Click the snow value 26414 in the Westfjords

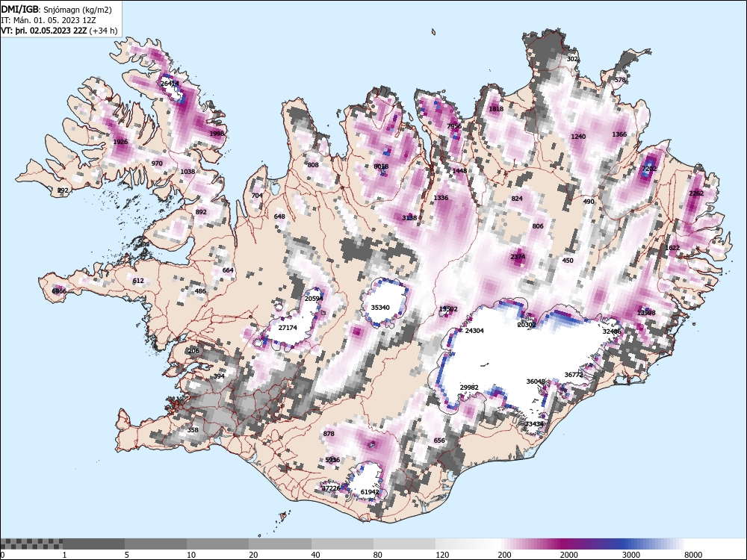[x=170, y=84]
